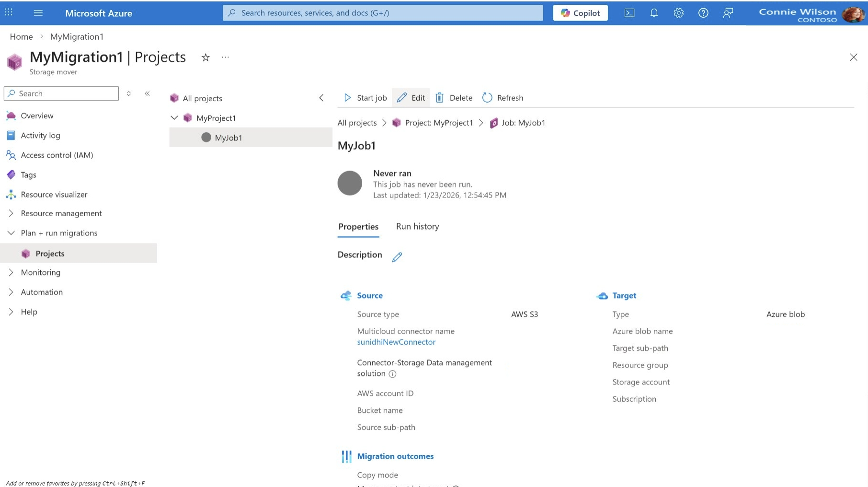
Task: Open the notifications bell
Action: point(654,13)
